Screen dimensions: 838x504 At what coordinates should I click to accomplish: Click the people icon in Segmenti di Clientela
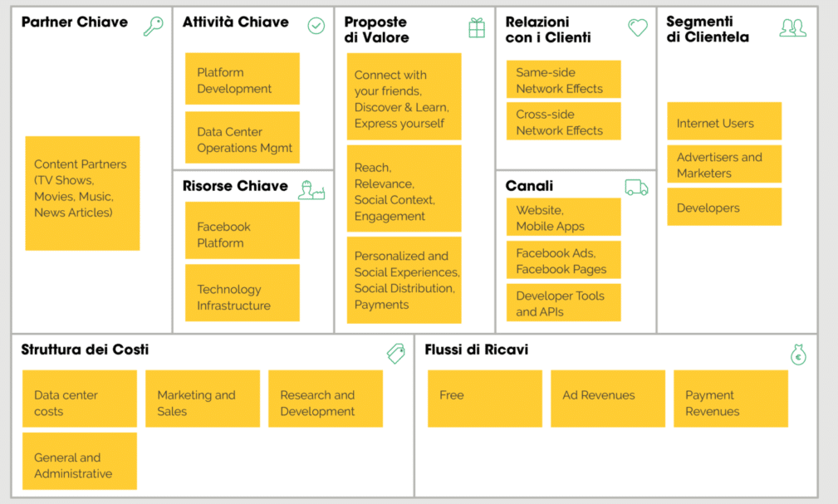[x=793, y=27]
